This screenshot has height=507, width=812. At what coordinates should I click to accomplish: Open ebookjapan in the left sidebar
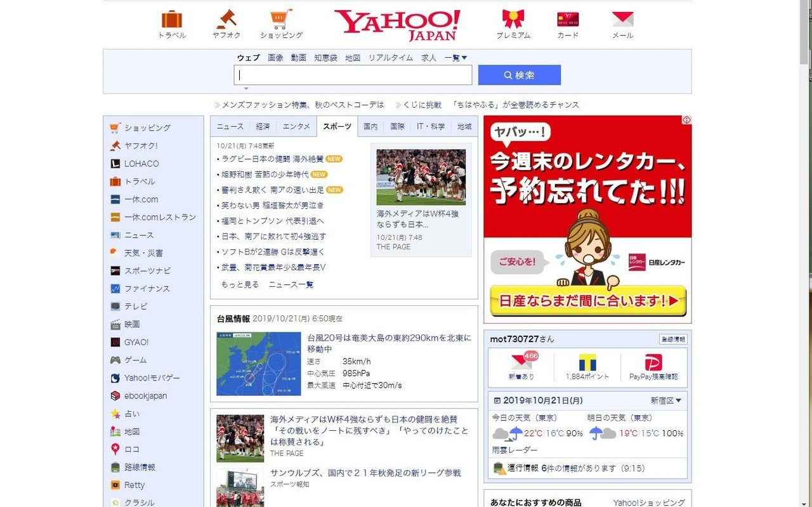[x=145, y=395]
